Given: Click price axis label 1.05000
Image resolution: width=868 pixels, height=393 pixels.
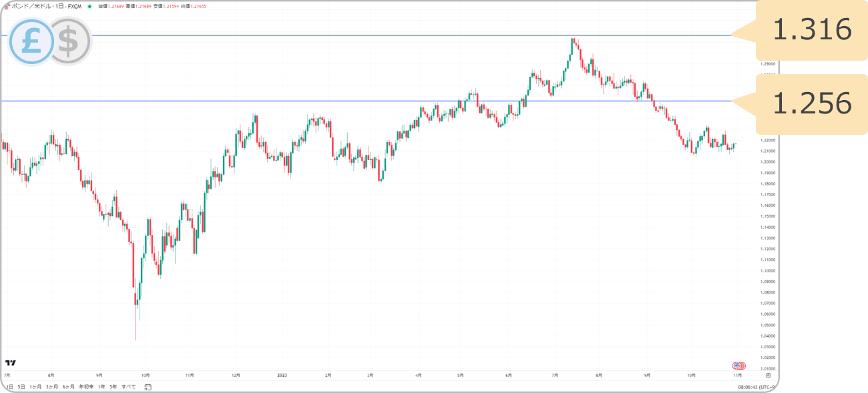Looking at the screenshot, I should click(767, 325).
